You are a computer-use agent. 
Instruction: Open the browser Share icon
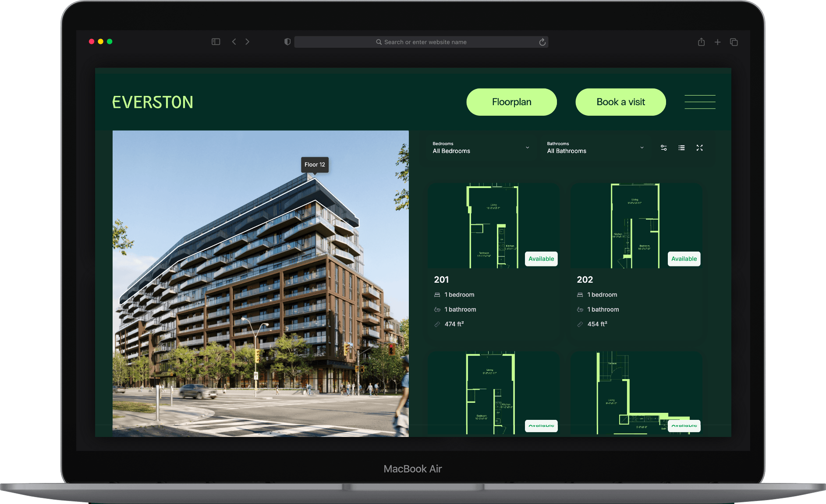click(x=701, y=42)
